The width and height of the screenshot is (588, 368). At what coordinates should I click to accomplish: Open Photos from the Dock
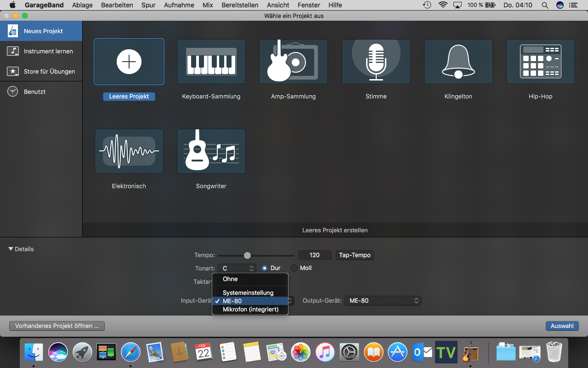[x=301, y=352]
